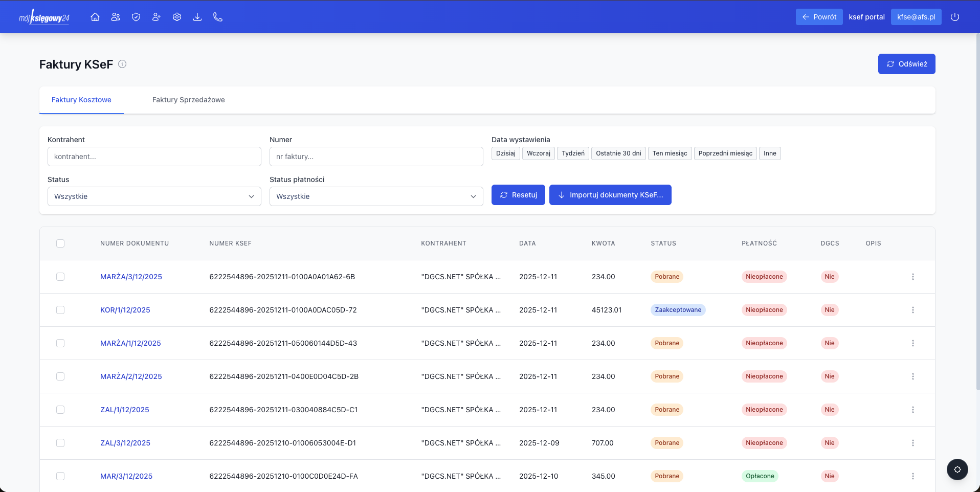
Task: Open settings via the gear icon
Action: click(x=177, y=16)
